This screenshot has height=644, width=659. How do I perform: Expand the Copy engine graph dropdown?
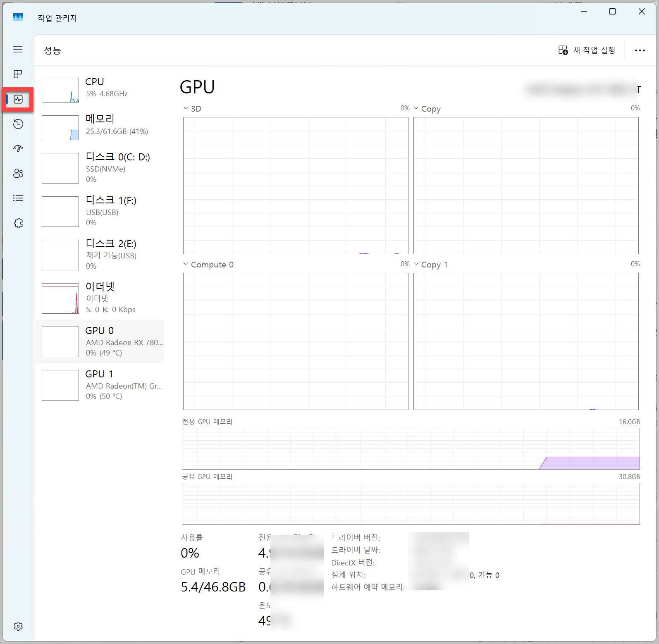[x=427, y=109]
